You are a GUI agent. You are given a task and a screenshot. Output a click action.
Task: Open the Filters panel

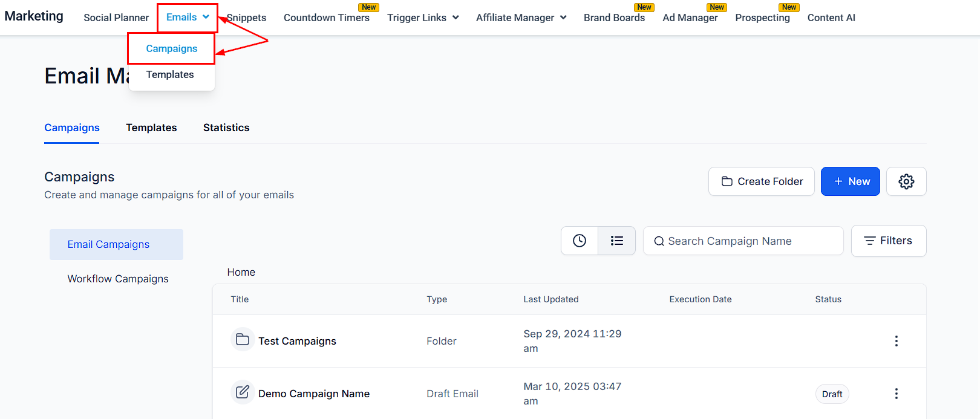click(x=889, y=241)
